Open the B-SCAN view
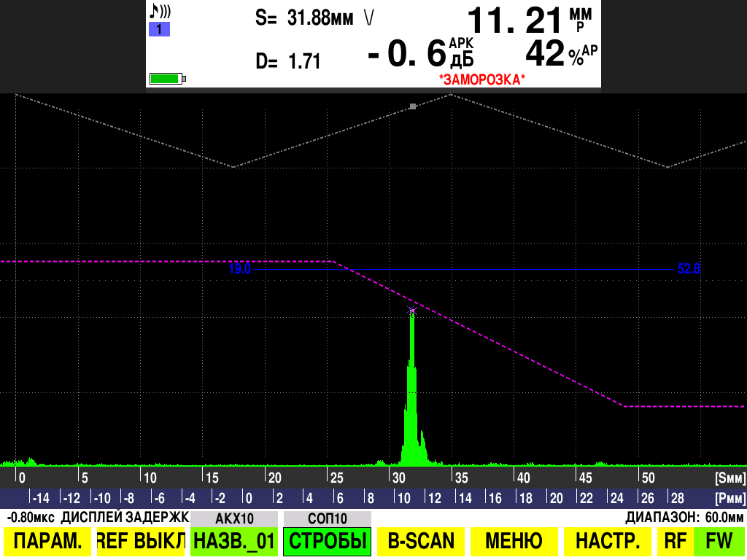The width and height of the screenshot is (747, 560). click(421, 541)
